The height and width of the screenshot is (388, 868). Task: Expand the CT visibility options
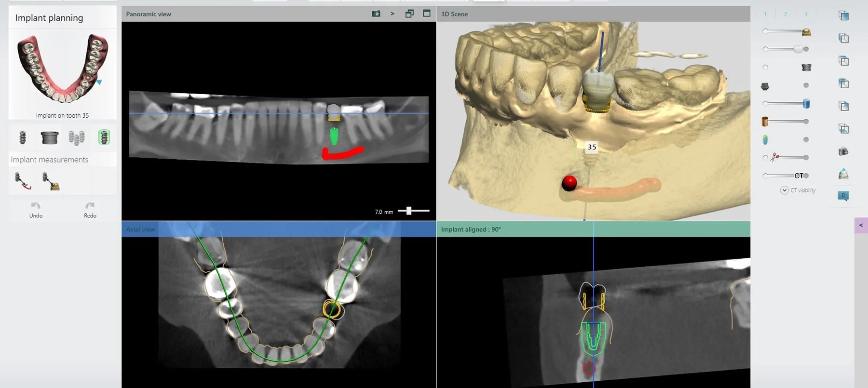(784, 190)
